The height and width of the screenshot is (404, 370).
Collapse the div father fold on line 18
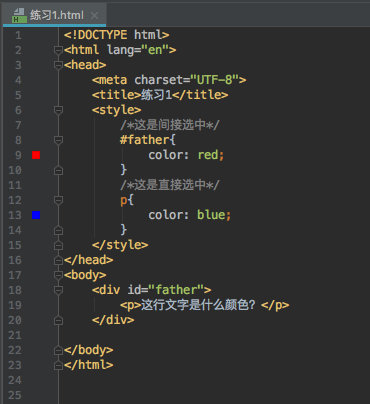tap(58, 290)
